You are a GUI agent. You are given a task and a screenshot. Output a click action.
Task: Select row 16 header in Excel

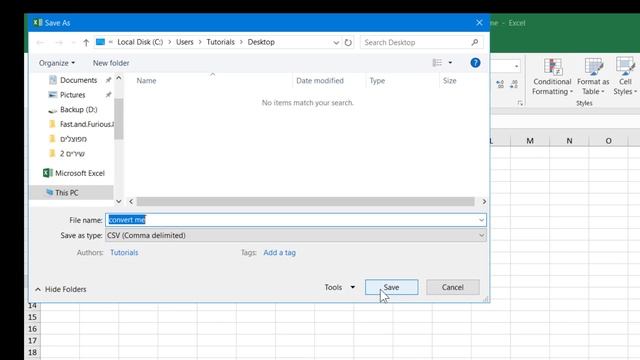click(x=32, y=329)
